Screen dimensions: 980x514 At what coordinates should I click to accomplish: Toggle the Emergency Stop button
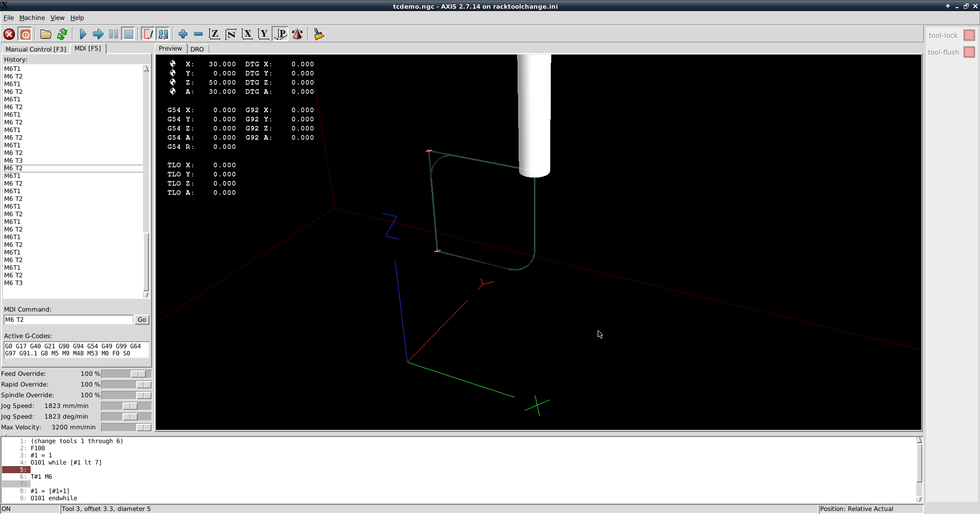[9, 34]
